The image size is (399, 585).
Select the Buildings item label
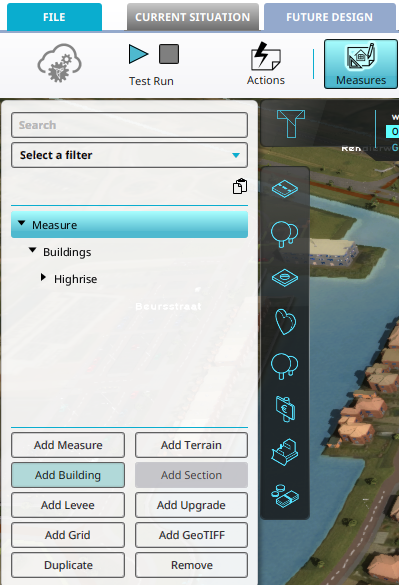(67, 252)
